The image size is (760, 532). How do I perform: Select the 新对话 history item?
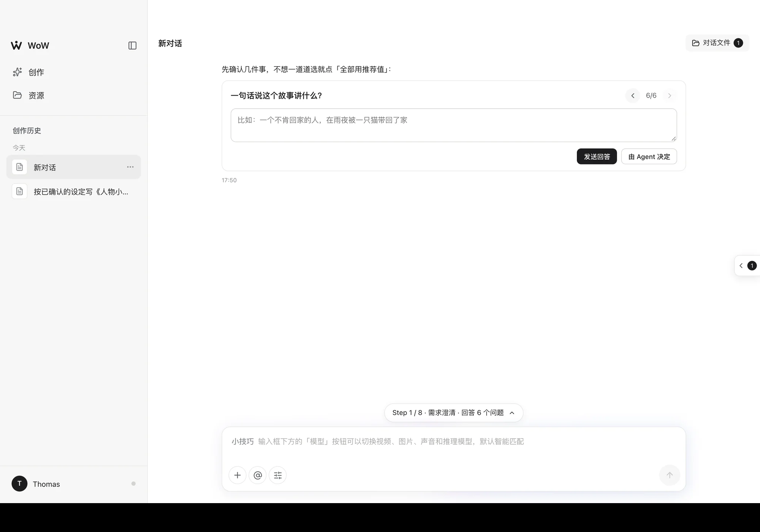73,167
